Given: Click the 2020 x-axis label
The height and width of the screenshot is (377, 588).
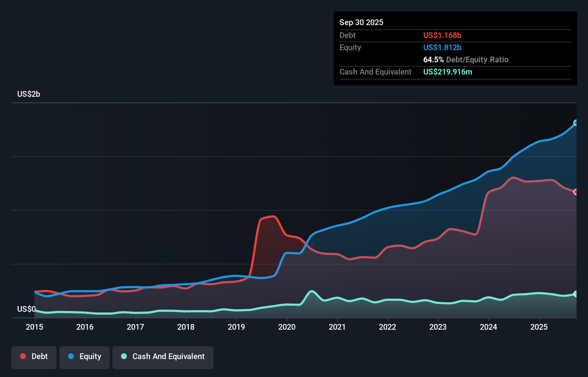Looking at the screenshot, I should click(x=287, y=327).
